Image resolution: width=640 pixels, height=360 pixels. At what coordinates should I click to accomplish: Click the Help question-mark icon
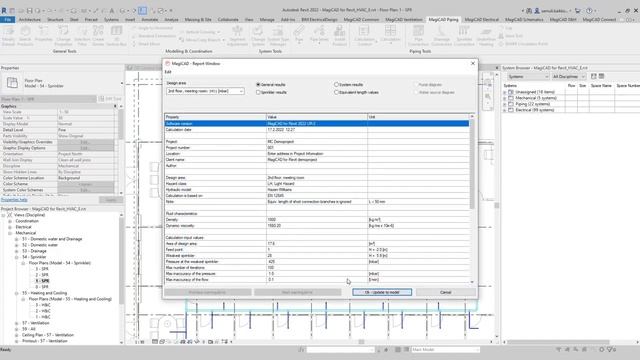pos(589,10)
